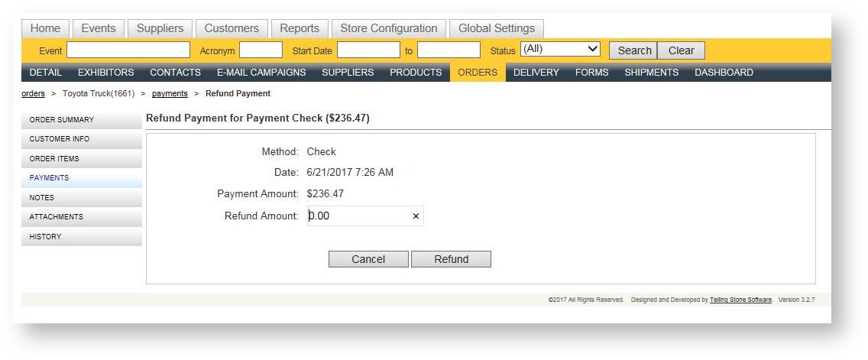Select the ORDERS menu item
The width and height of the screenshot is (868, 360).
click(x=478, y=73)
